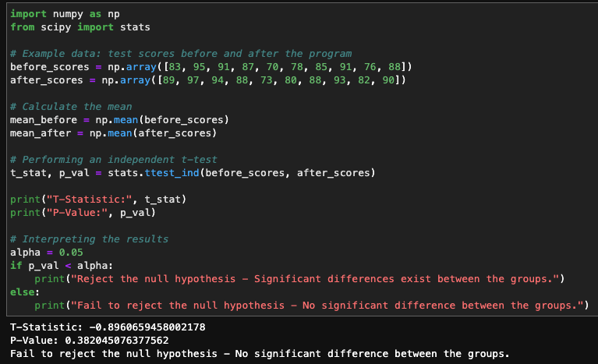Click the print "Fail to reject" code line
The width and height of the screenshot is (598, 364).
pyautogui.click(x=312, y=306)
